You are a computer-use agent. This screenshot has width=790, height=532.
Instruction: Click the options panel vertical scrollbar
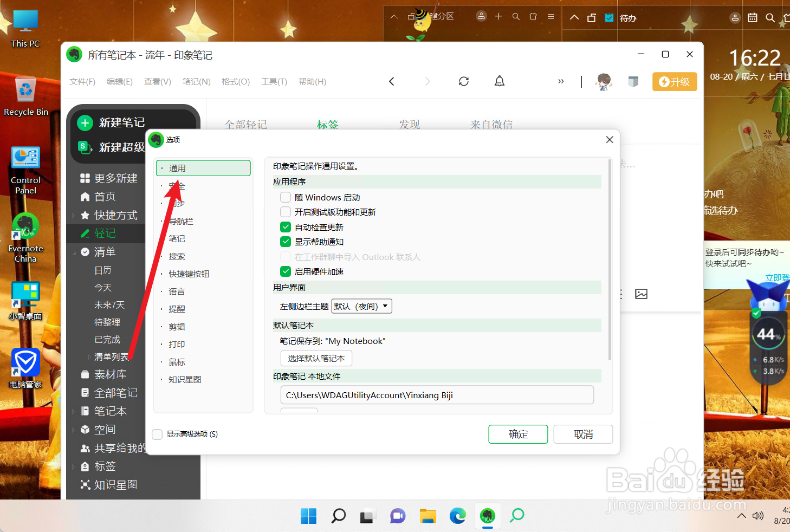click(x=610, y=260)
